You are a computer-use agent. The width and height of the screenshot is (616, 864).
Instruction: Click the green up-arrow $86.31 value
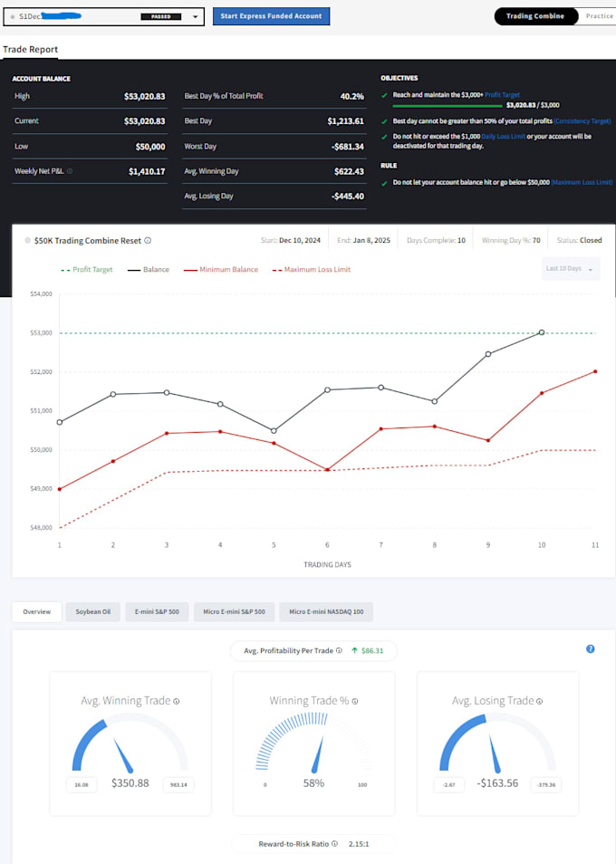tap(368, 651)
